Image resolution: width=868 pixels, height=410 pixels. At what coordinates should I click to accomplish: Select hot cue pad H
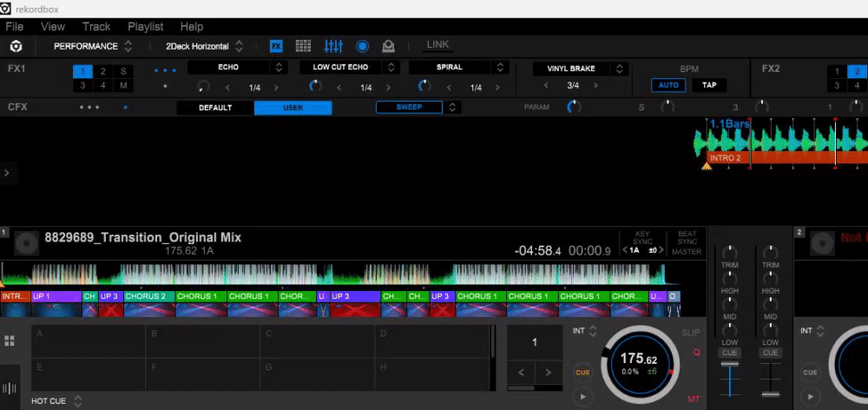pos(431,374)
